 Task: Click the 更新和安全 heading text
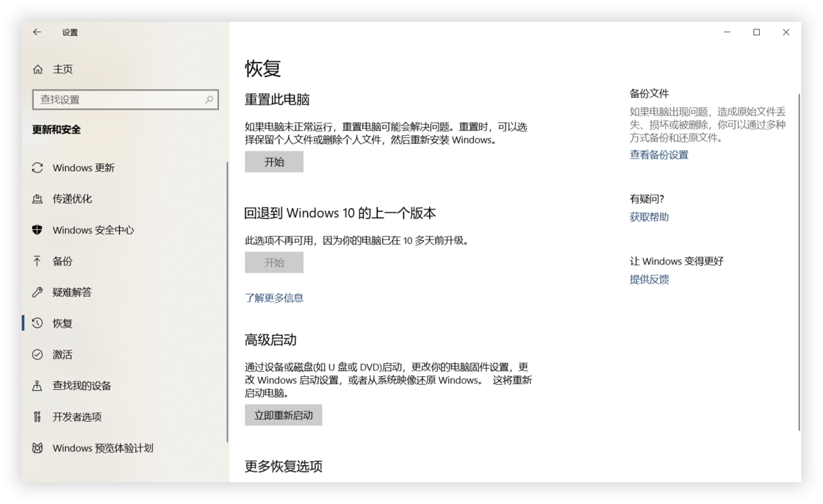pyautogui.click(x=56, y=130)
